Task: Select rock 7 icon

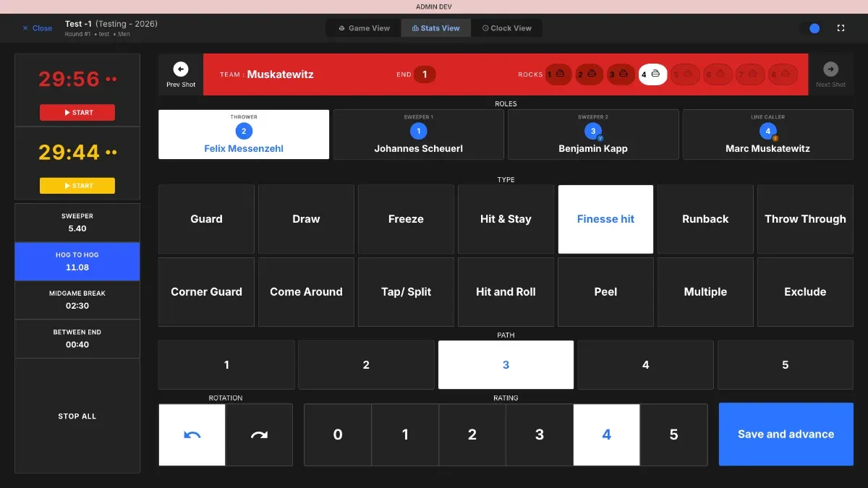Action: point(750,74)
